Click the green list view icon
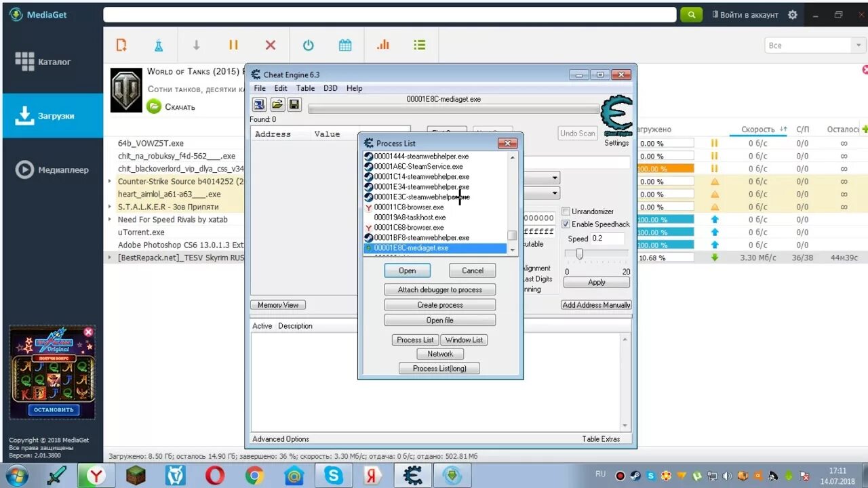 [420, 45]
